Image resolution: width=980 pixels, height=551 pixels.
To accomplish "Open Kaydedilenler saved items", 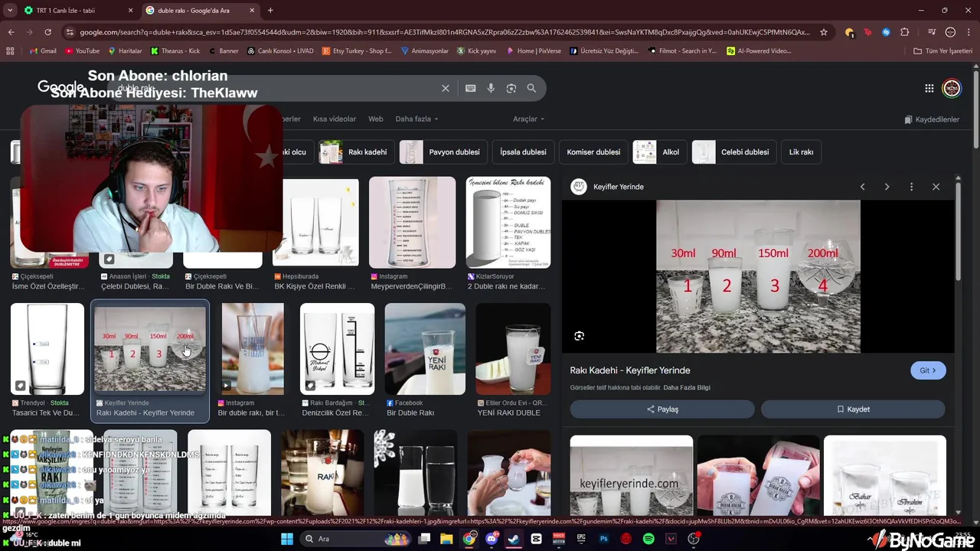I will tap(932, 119).
